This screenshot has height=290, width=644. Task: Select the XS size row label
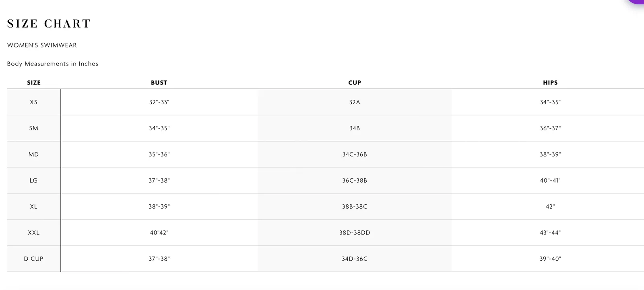(x=34, y=102)
